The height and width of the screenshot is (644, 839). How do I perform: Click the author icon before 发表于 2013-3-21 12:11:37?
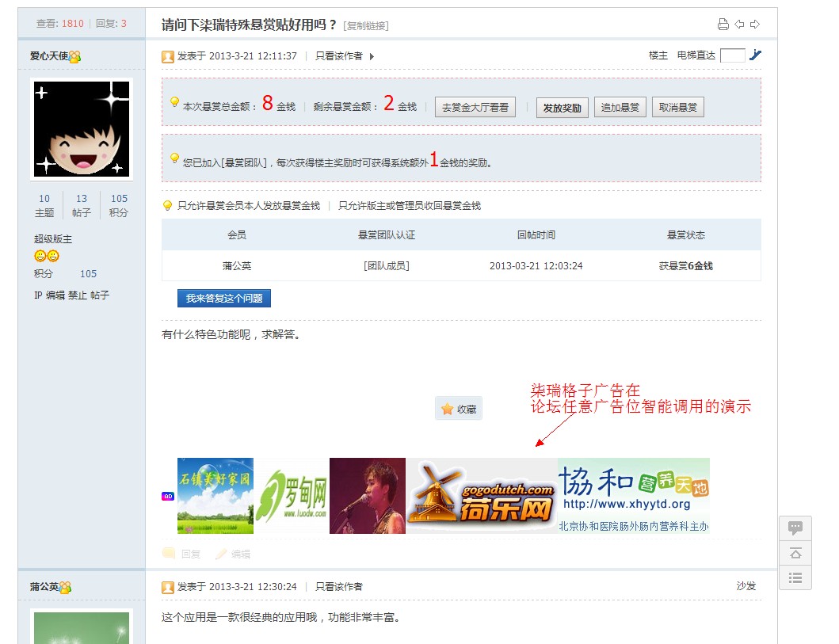(x=168, y=56)
